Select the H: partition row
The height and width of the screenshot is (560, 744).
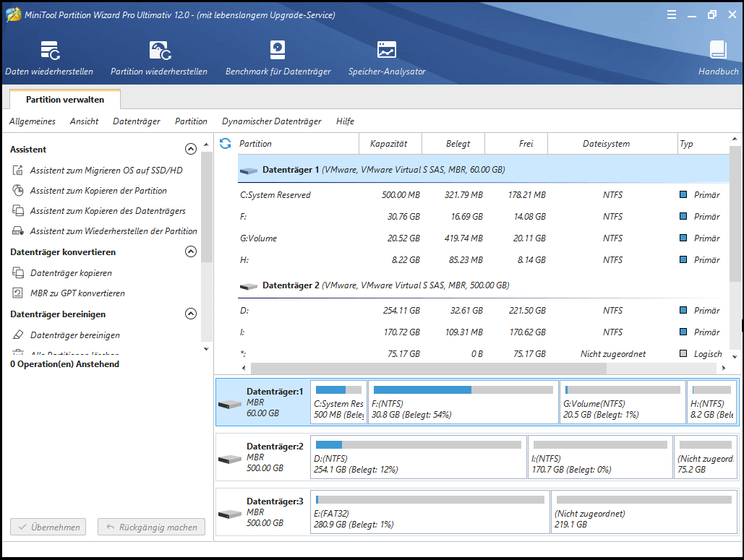pyautogui.click(x=483, y=260)
